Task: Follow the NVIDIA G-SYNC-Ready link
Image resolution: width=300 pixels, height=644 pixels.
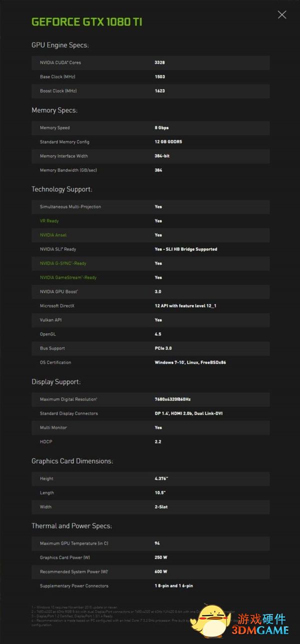Action: pos(63,263)
